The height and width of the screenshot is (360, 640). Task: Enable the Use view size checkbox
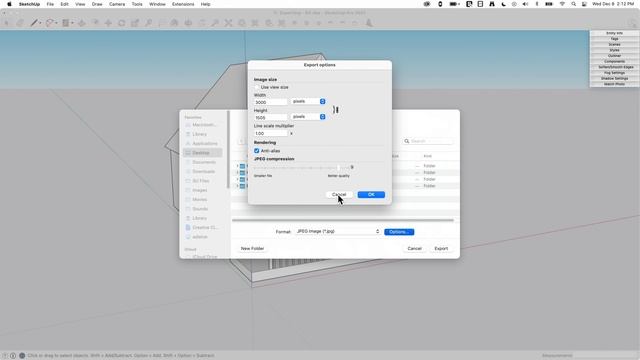pyautogui.click(x=257, y=87)
